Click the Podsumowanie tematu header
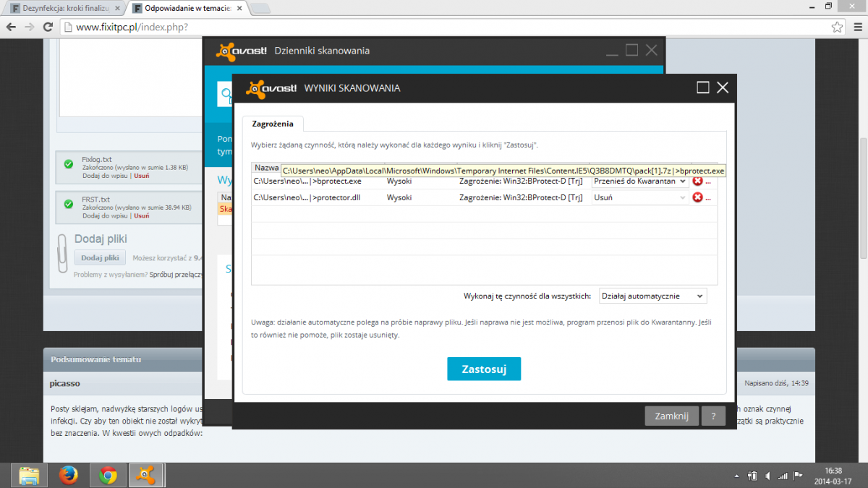The height and width of the screenshot is (488, 868). click(96, 359)
